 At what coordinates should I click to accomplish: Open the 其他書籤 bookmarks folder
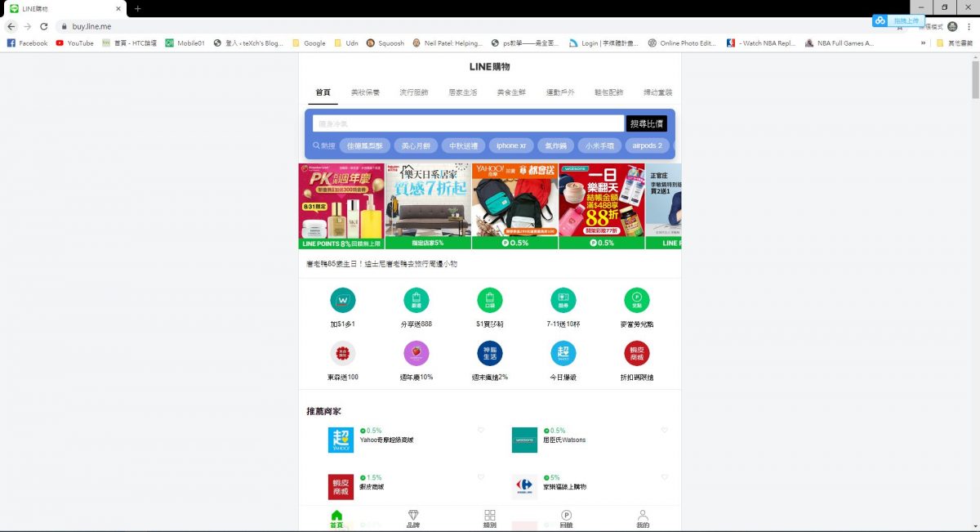point(955,43)
